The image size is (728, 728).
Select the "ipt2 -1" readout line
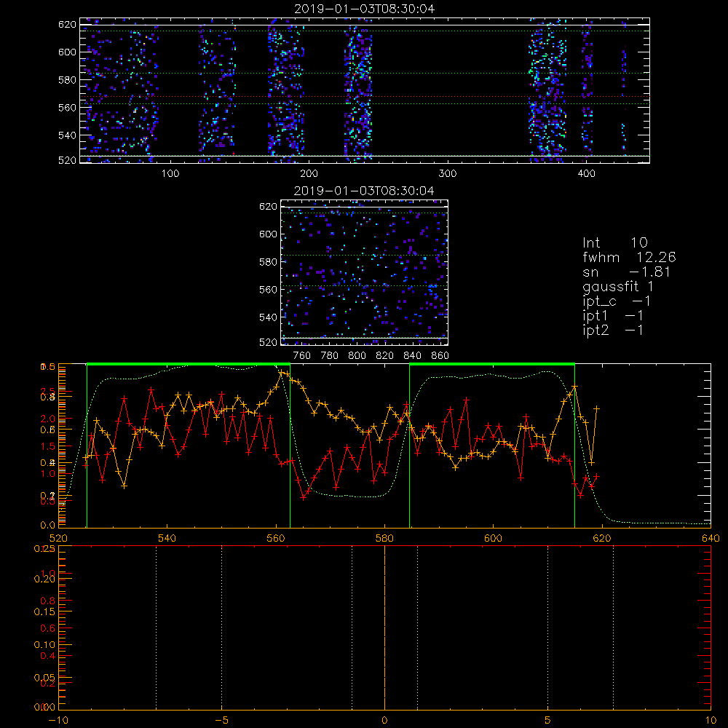tap(613, 331)
